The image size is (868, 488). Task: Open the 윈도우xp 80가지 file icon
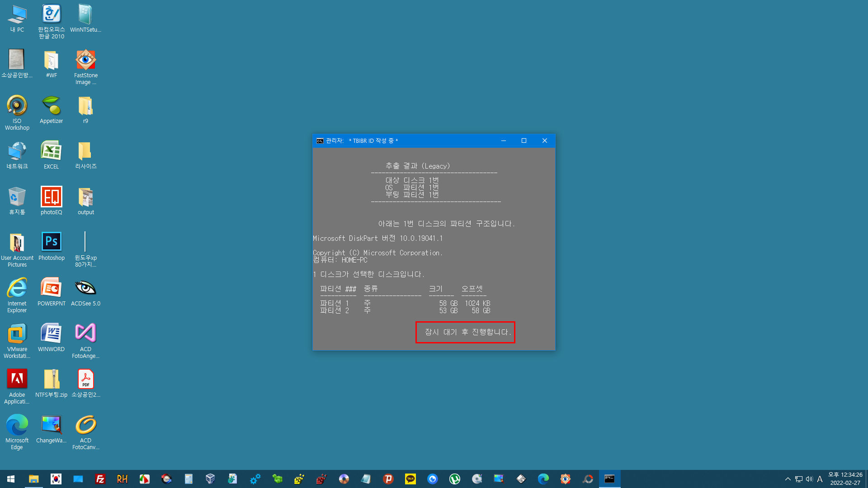(x=85, y=250)
